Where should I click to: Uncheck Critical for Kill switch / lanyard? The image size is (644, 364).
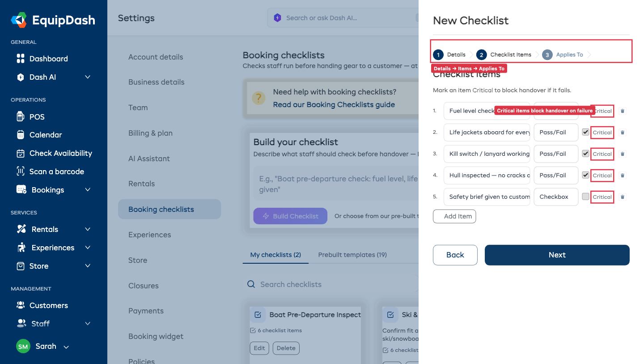tap(585, 154)
